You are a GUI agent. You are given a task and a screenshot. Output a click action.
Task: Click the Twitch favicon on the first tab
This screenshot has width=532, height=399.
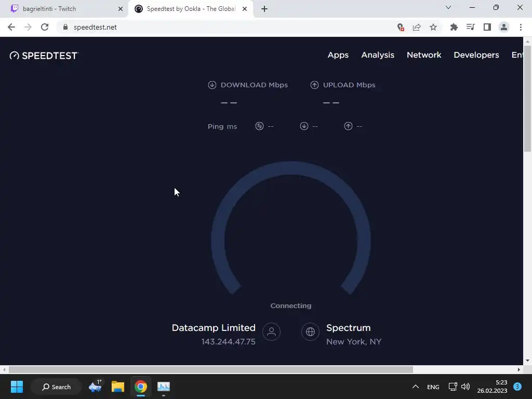tap(14, 8)
